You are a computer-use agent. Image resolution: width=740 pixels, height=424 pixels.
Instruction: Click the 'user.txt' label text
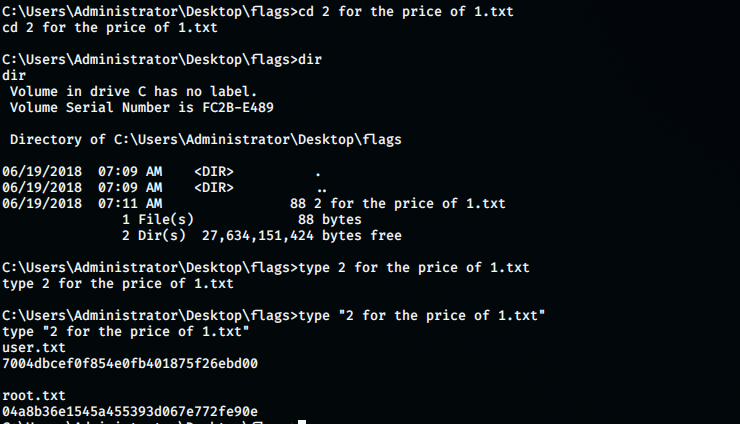tap(34, 348)
